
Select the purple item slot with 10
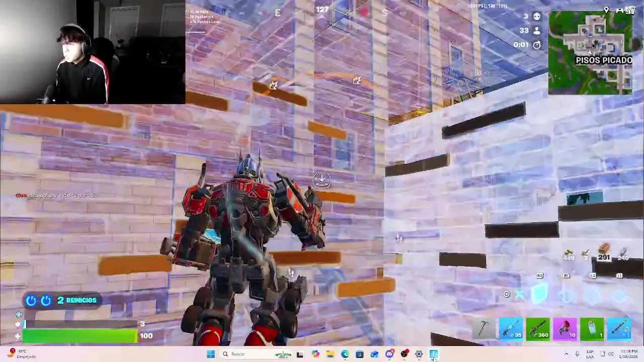coord(565,329)
